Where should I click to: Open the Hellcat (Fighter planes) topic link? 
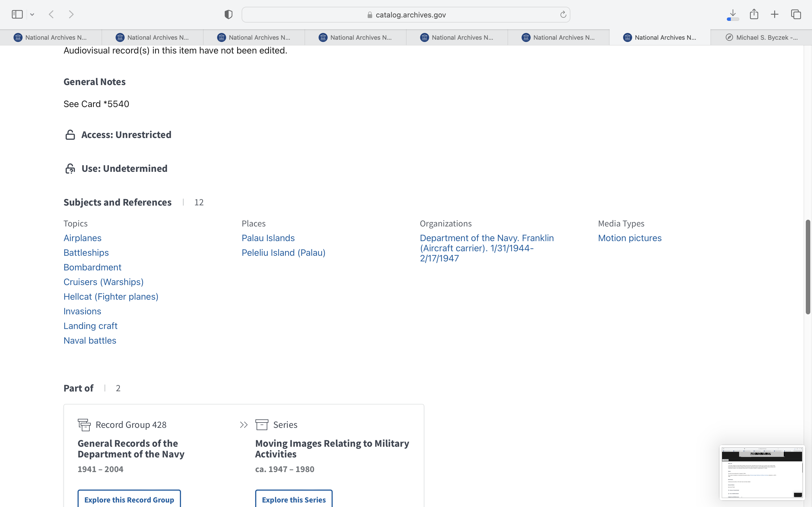pos(111,296)
